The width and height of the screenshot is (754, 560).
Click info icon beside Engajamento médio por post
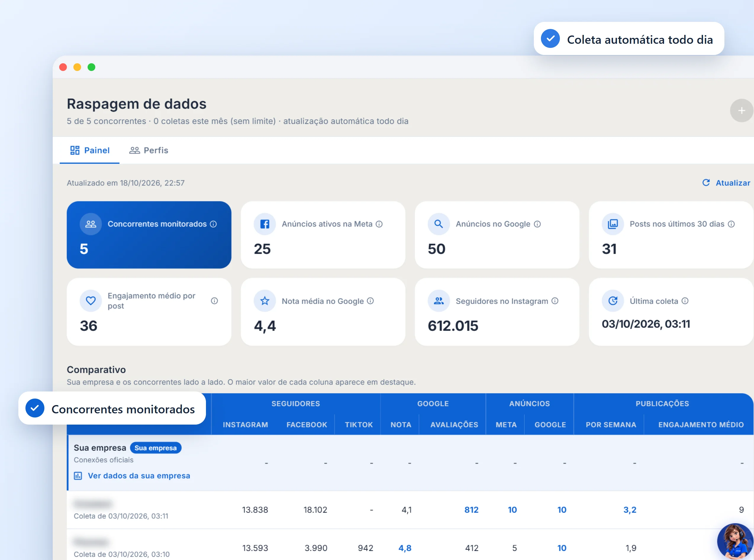[214, 301]
